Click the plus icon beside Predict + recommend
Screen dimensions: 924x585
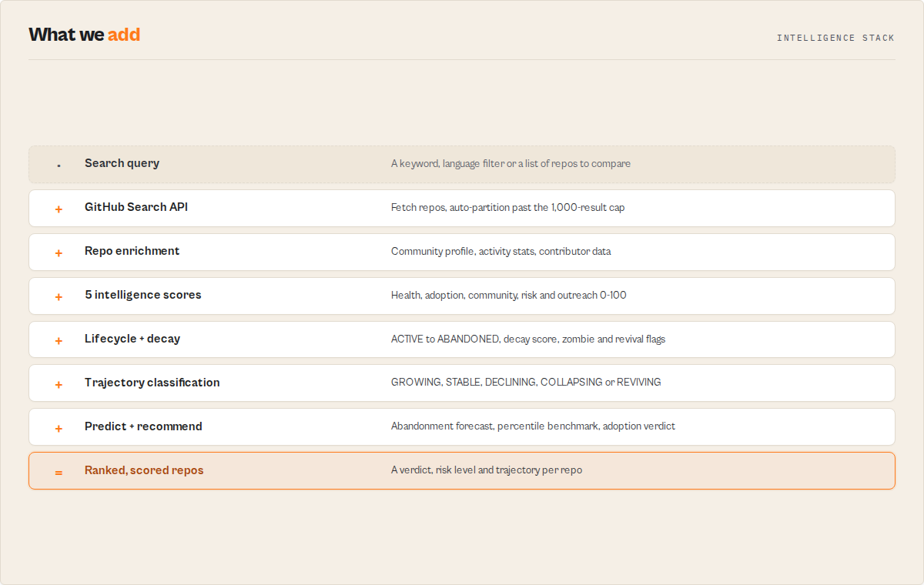59,429
